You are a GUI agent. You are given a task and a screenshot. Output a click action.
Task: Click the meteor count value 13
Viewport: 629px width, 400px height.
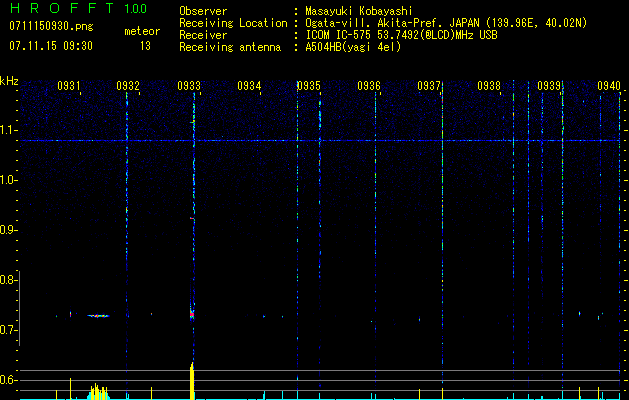click(145, 46)
